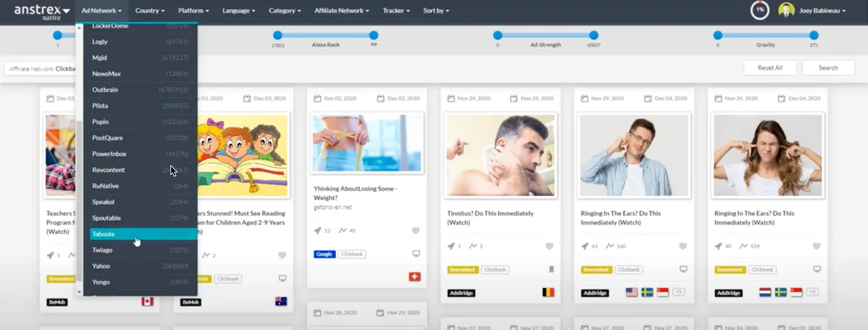Click Revcontent tag on the Tinnitus card
868x330 pixels.
463,269
